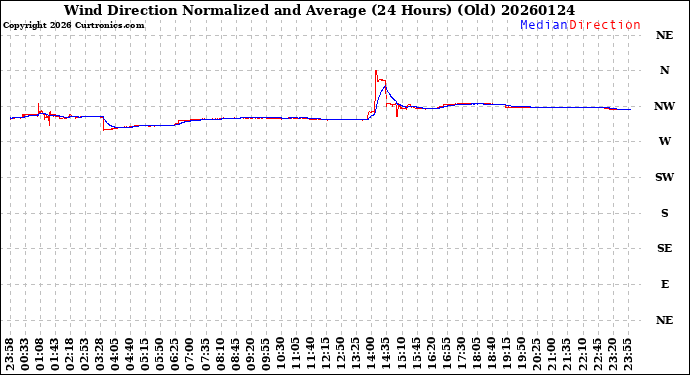Click the blue median curve peak near 14:35
The image size is (690, 375).
pos(385,86)
